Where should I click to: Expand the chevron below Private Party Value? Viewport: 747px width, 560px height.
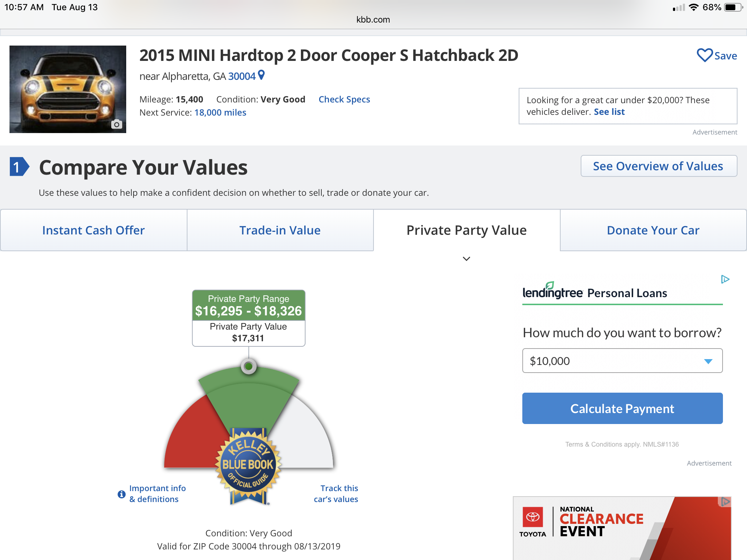tap(467, 259)
